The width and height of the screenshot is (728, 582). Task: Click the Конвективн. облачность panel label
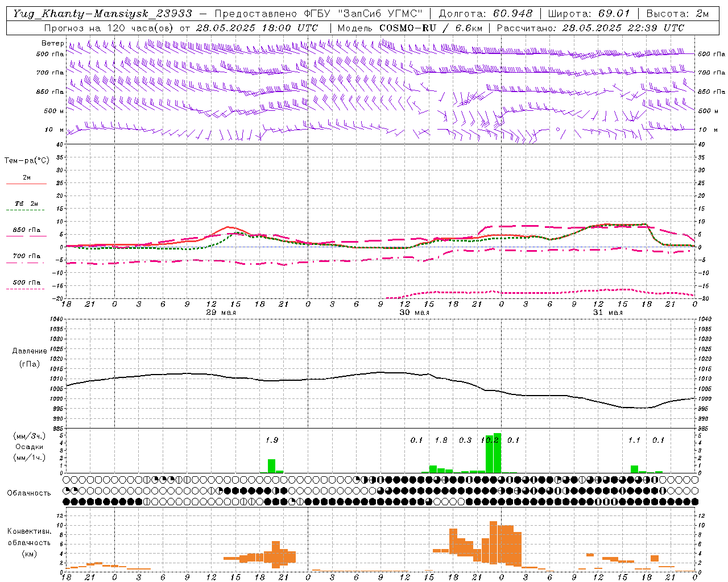coord(29,542)
